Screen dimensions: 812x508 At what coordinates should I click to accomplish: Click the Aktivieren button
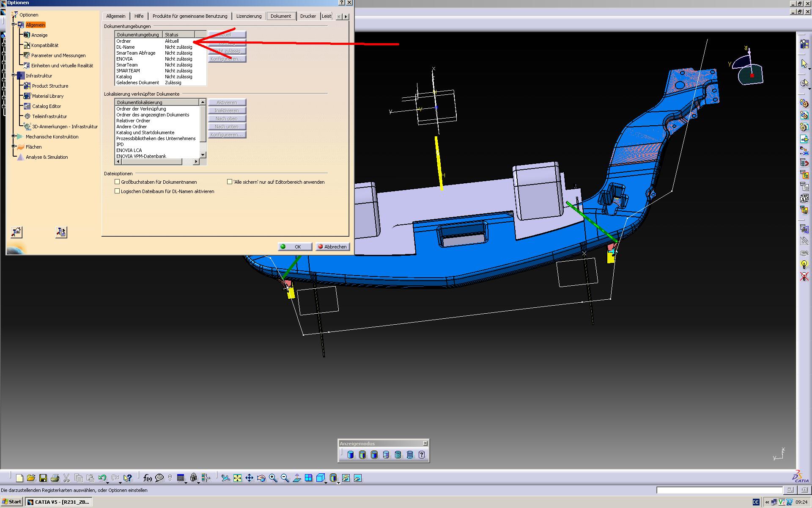click(227, 102)
